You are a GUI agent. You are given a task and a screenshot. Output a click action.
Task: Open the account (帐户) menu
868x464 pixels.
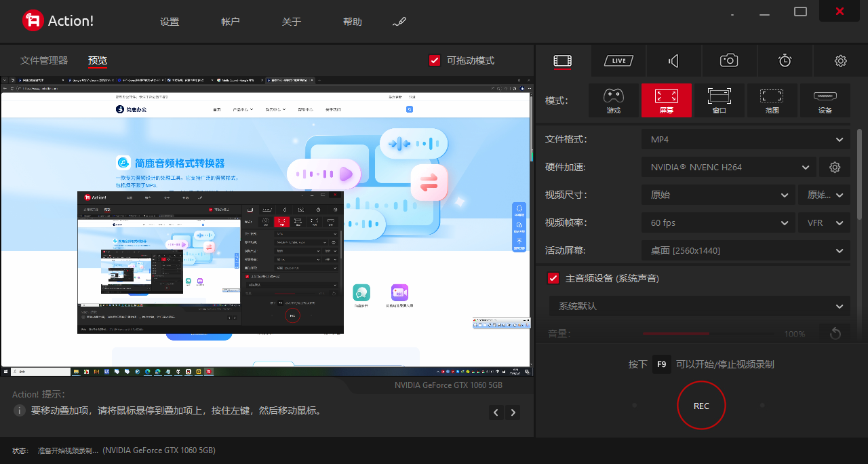(231, 22)
